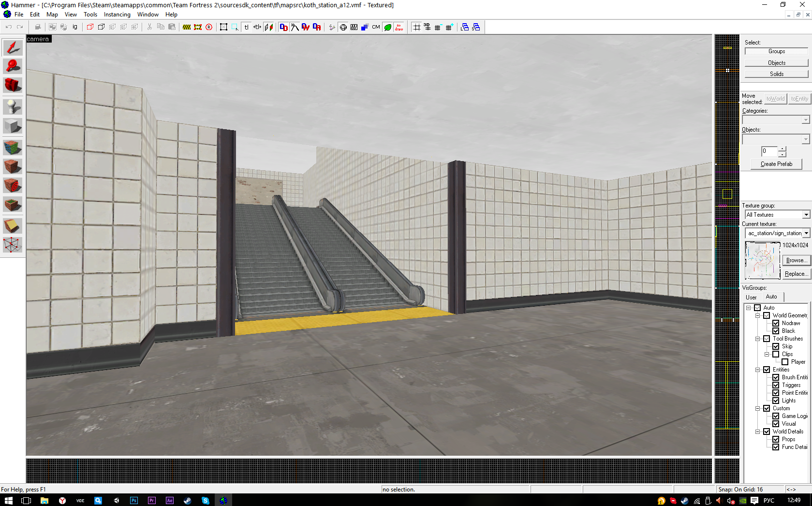Open the File menu
The height and width of the screenshot is (506, 812).
19,15
